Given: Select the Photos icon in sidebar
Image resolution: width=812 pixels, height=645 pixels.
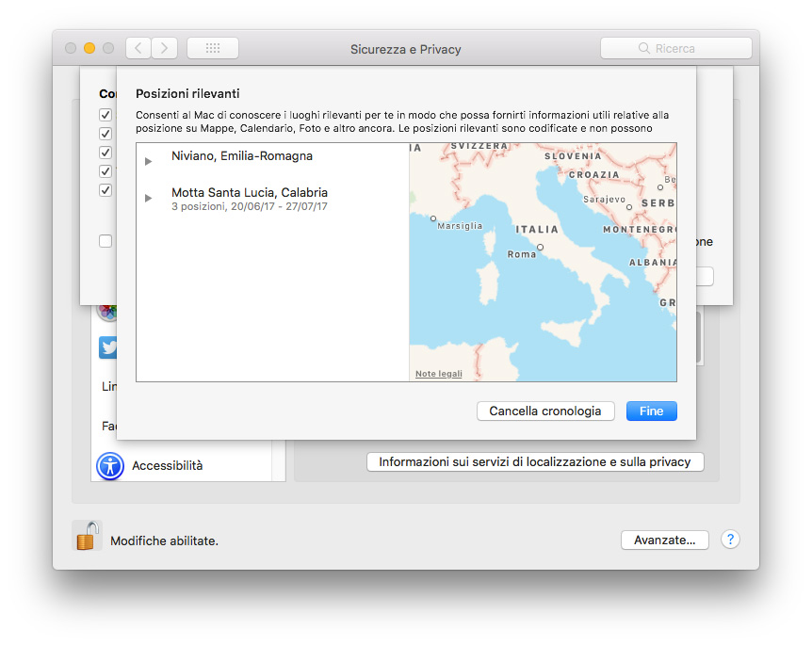Looking at the screenshot, I should tap(107, 311).
